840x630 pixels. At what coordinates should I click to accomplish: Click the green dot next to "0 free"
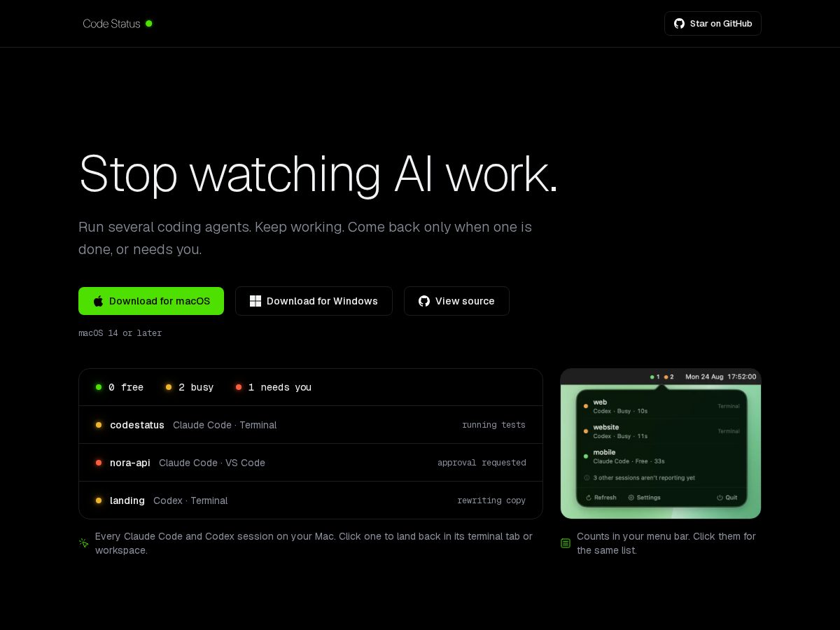point(99,387)
